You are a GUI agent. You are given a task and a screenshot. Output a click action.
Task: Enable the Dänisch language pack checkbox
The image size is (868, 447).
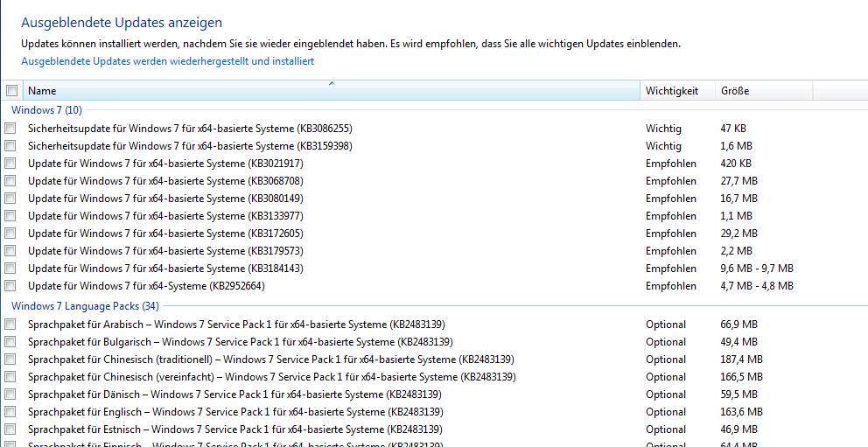coord(10,395)
